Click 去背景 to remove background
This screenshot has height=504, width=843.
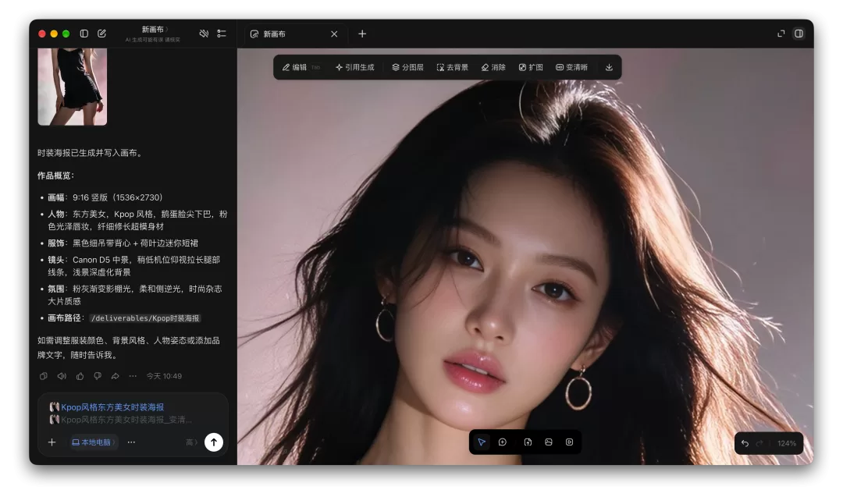[x=452, y=67]
